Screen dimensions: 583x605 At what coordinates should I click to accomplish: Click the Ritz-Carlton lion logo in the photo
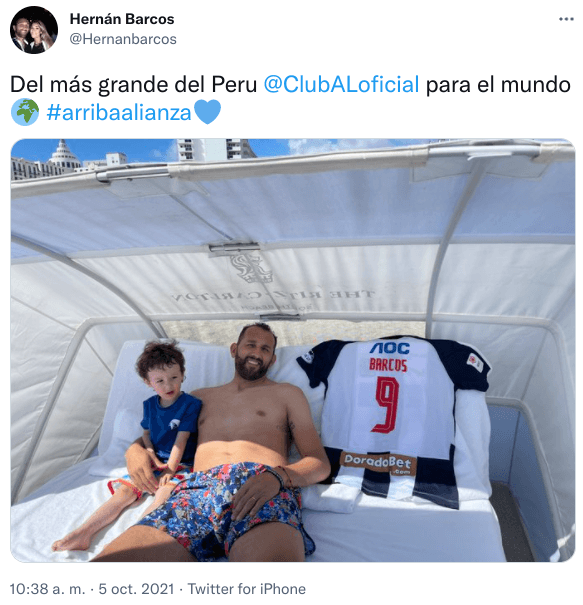pyautogui.click(x=252, y=267)
